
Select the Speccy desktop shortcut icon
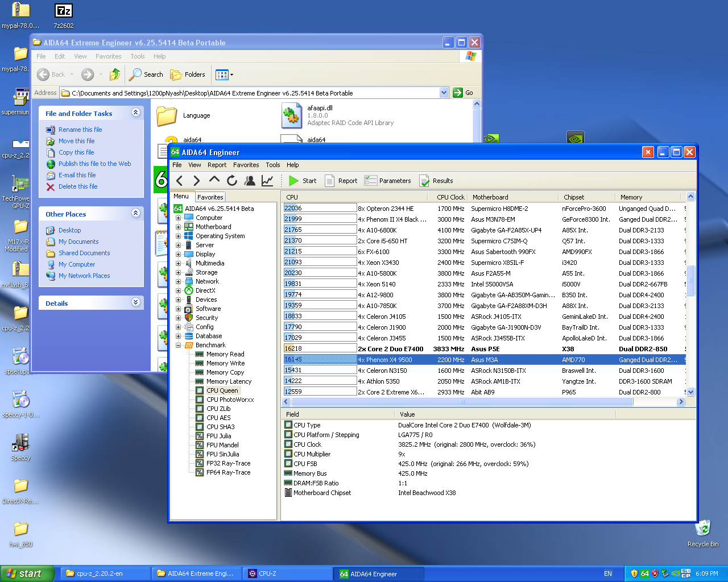tap(20, 447)
